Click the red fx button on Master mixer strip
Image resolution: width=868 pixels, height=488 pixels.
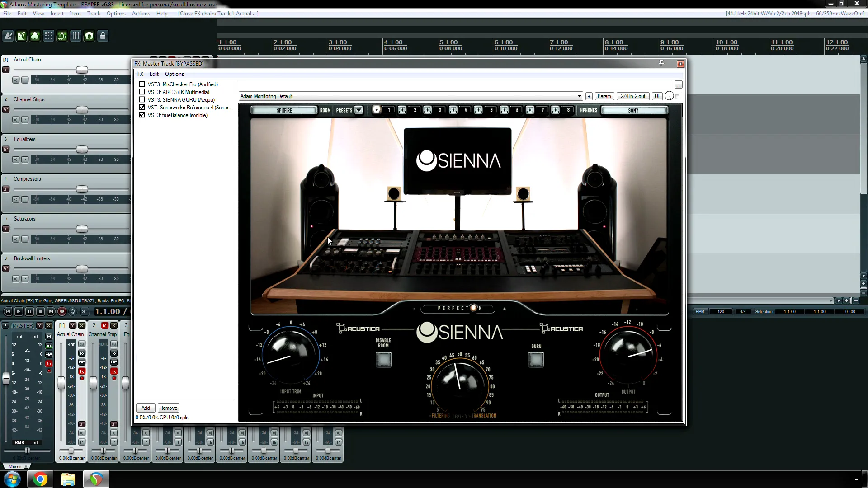click(49, 363)
